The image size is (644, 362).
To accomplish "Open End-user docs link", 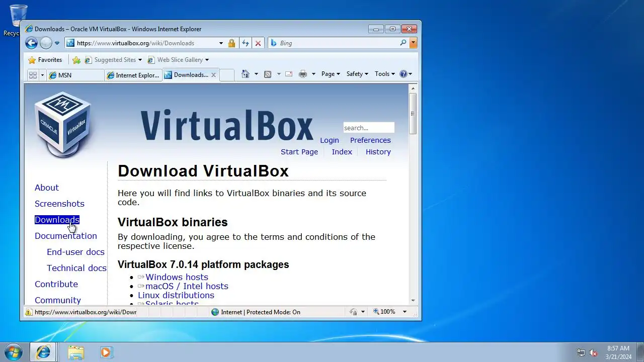I will [x=75, y=252].
